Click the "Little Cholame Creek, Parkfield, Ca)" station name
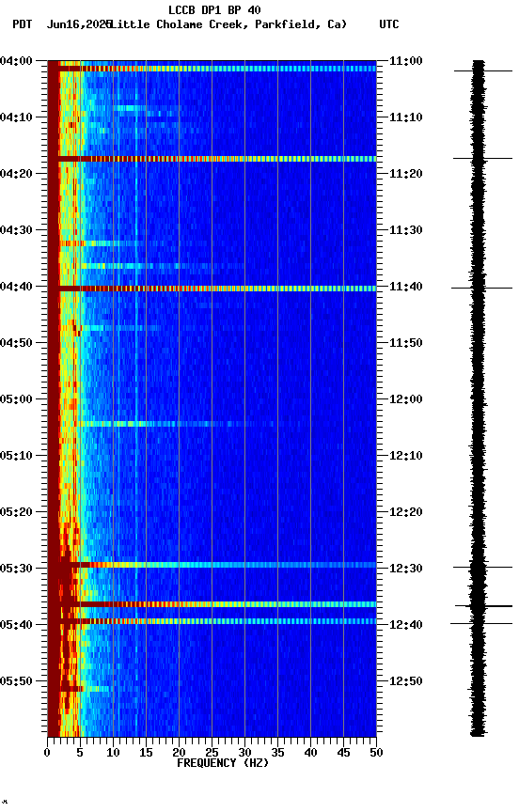The height and width of the screenshot is (812, 519). click(x=228, y=24)
